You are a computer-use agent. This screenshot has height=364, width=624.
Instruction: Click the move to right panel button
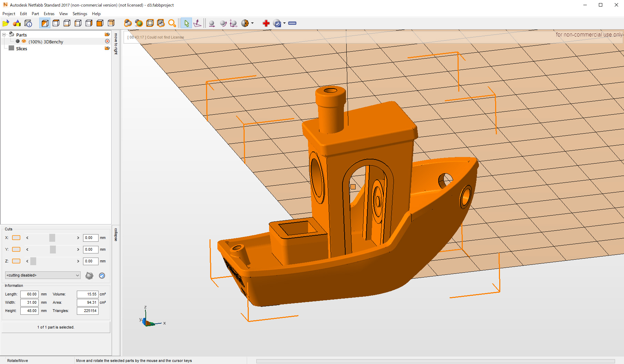pos(116,44)
